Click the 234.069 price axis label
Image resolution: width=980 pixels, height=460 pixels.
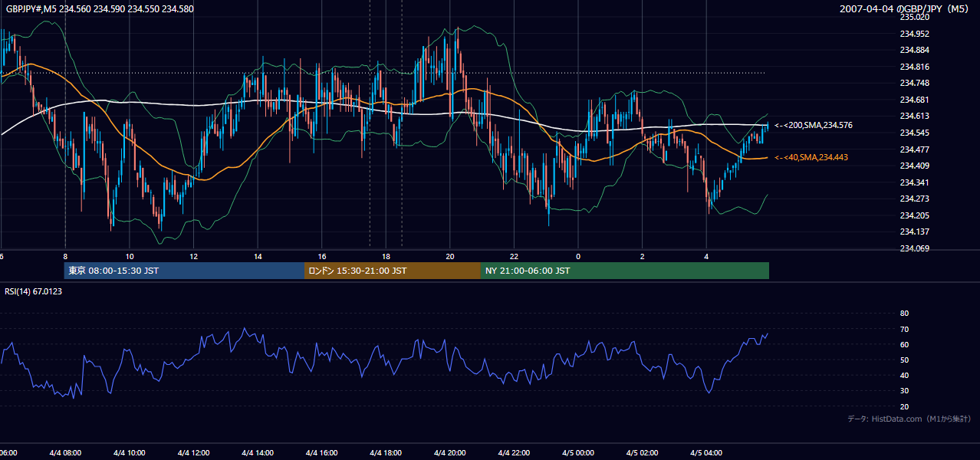click(x=915, y=248)
